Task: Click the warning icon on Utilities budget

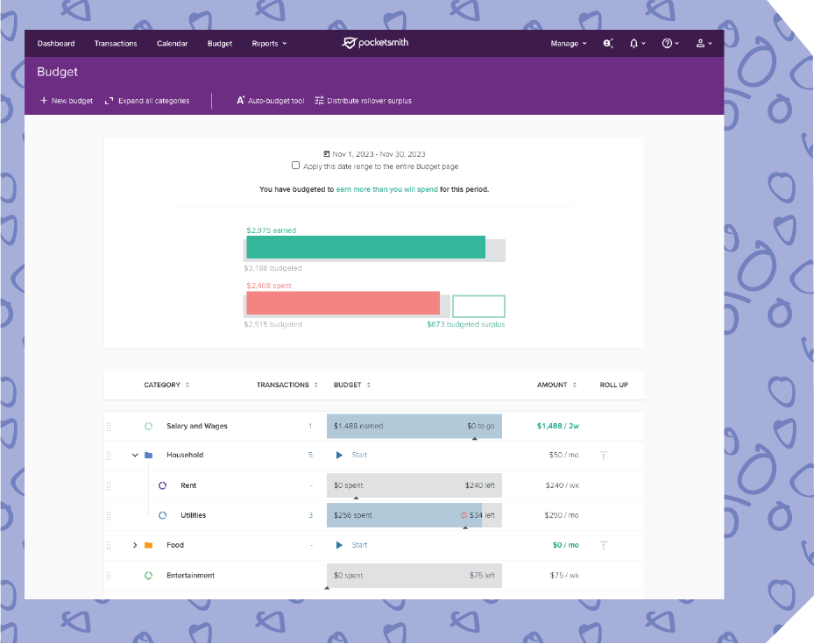Action: click(464, 515)
